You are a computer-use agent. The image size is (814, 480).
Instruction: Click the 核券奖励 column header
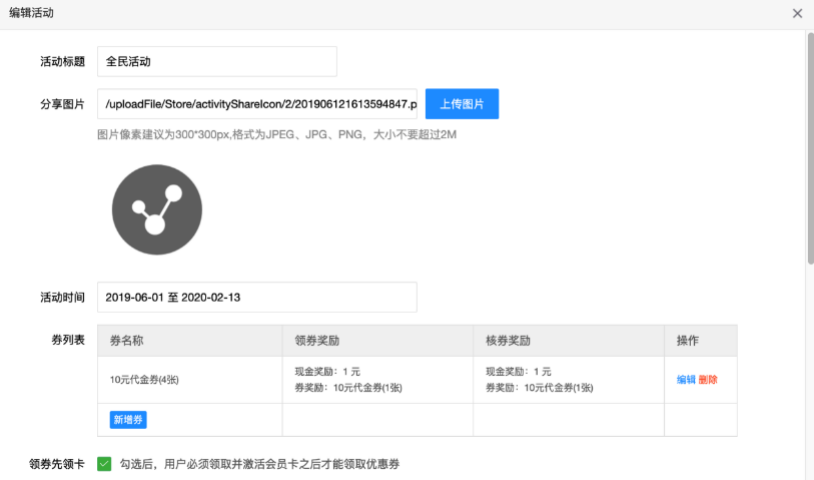coord(569,340)
